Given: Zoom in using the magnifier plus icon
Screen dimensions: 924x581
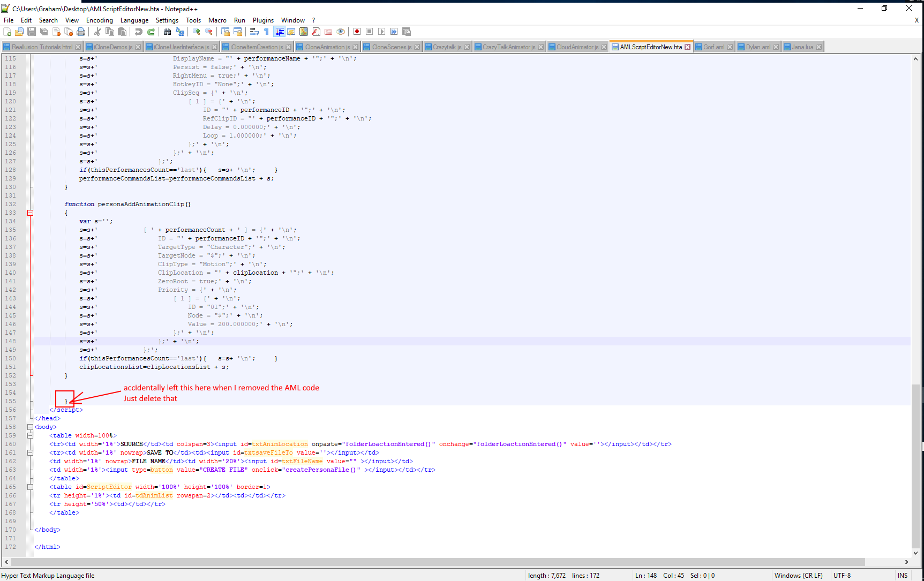Looking at the screenshot, I should coord(197,32).
